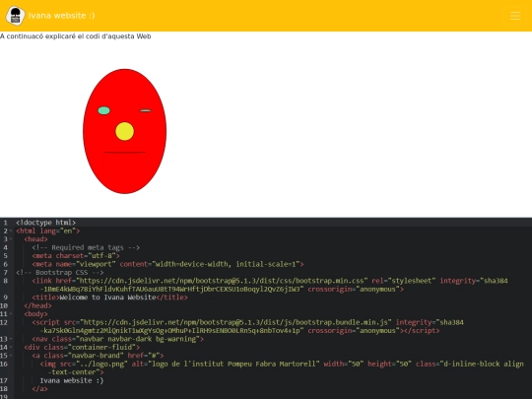Click the 'Bootstrap CSS' comment line
This screenshot has width=532, height=399.
[x=60, y=273]
